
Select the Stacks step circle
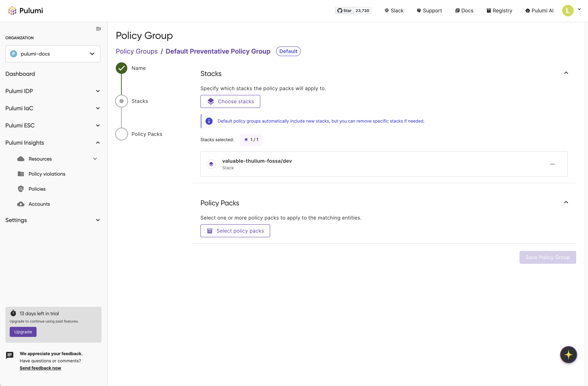click(x=122, y=101)
